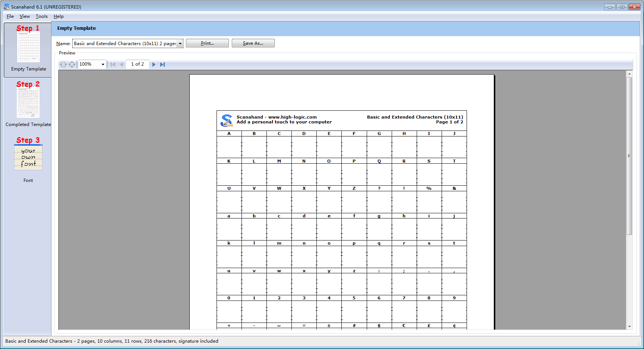This screenshot has height=349, width=644.
Task: Click the 'Completed Template' sidebar label
Action: 28,125
